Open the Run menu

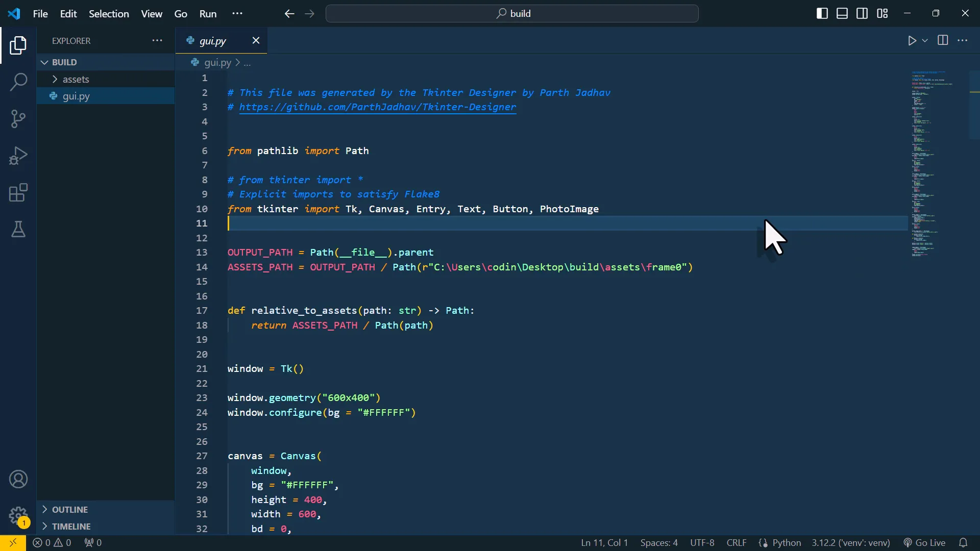click(208, 14)
